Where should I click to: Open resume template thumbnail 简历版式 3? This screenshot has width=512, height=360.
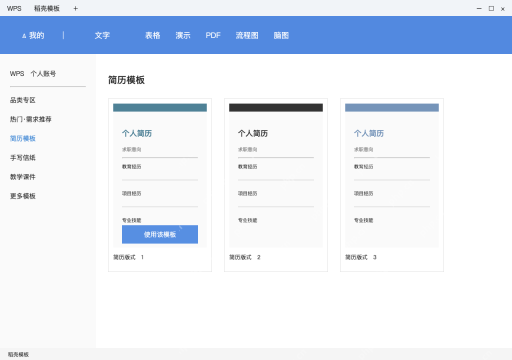coord(392,175)
